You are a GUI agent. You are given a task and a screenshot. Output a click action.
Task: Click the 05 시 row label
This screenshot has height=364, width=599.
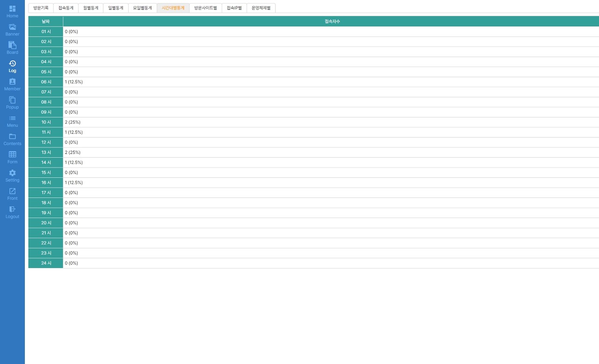click(45, 72)
